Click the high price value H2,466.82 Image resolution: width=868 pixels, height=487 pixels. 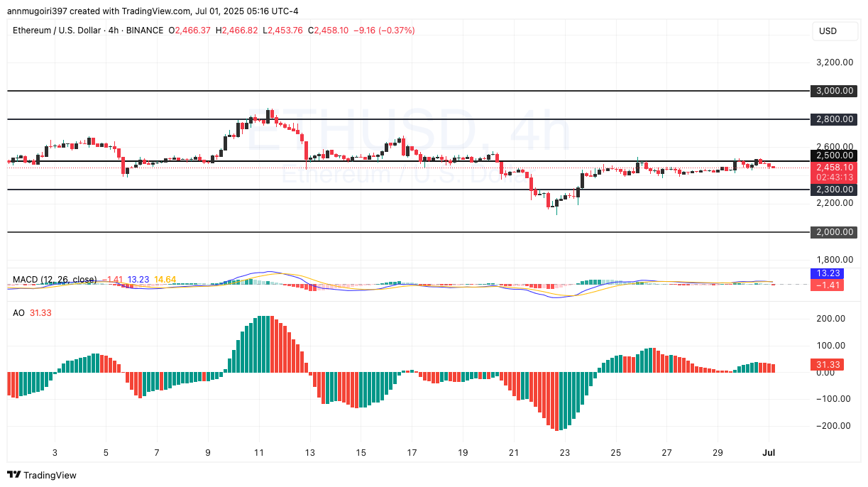[x=238, y=31]
